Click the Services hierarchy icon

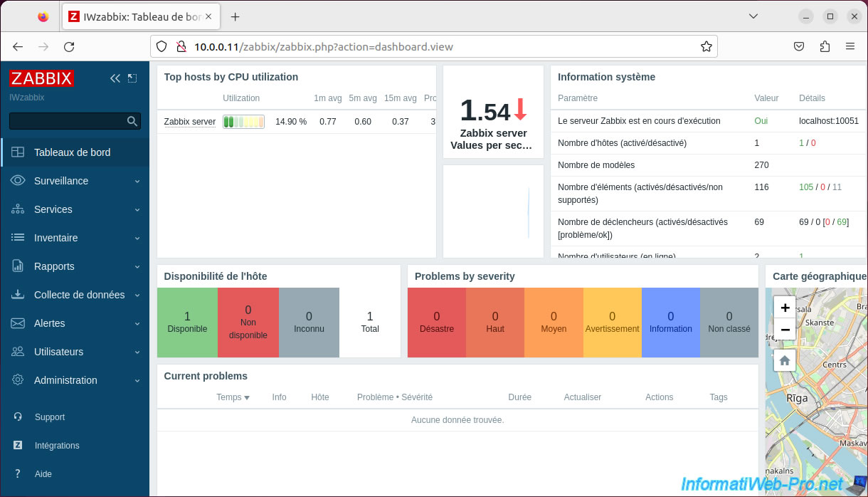coord(18,209)
